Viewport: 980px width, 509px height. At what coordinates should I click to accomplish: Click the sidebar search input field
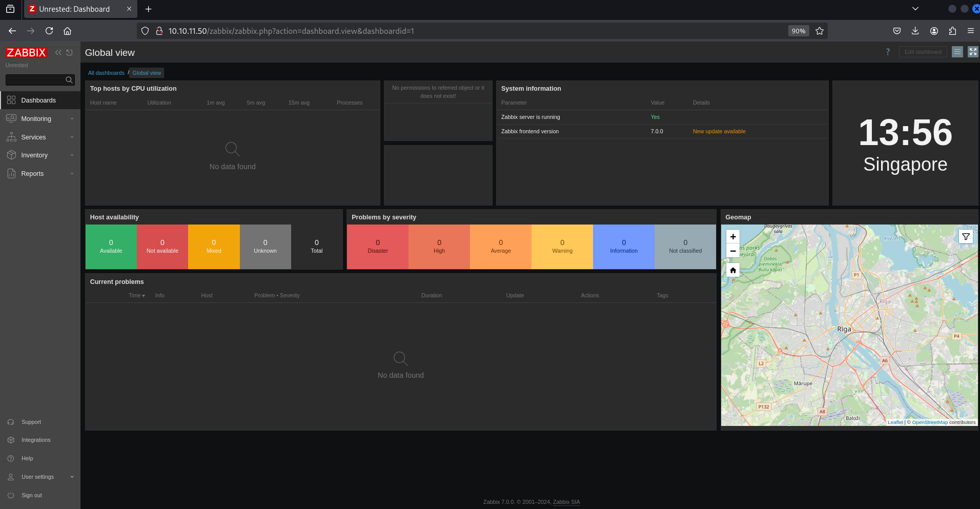(35, 80)
